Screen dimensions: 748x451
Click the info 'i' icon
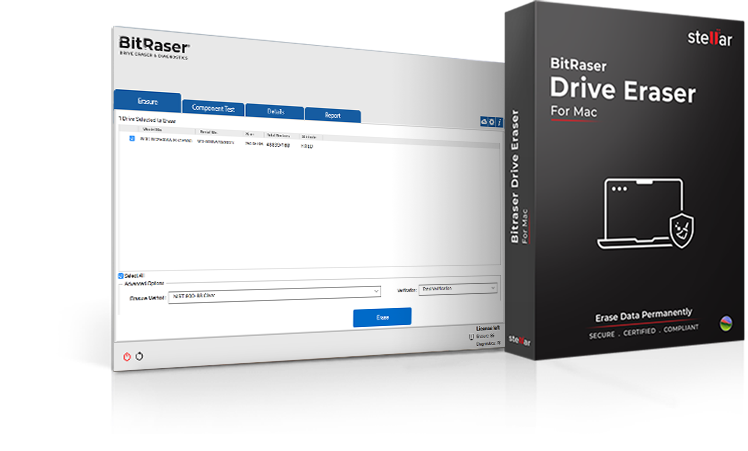point(499,123)
